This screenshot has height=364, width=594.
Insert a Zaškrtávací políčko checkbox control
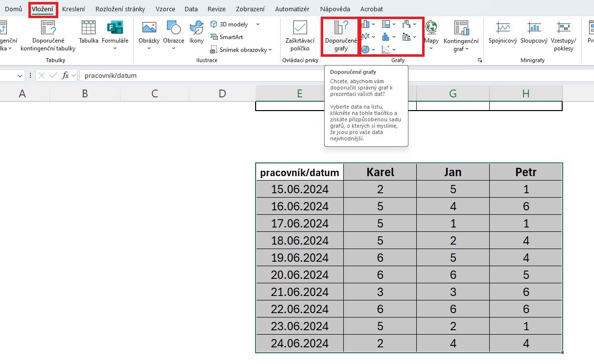point(300,36)
